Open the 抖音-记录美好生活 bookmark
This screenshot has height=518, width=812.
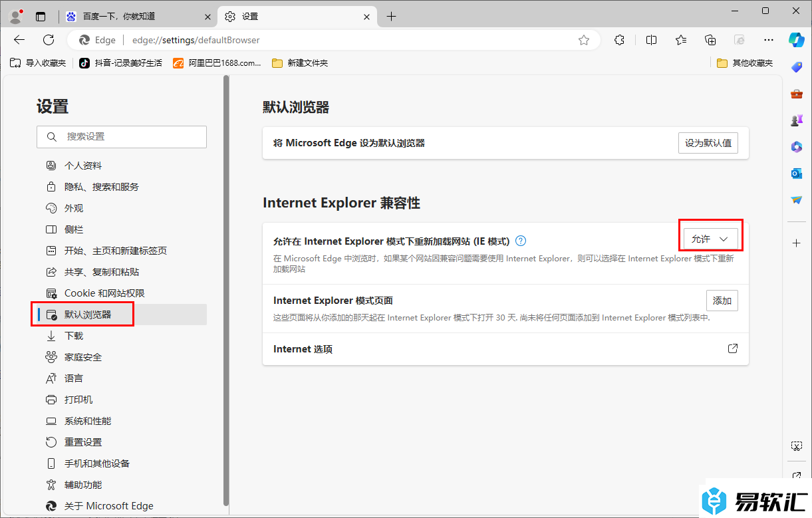coord(120,63)
